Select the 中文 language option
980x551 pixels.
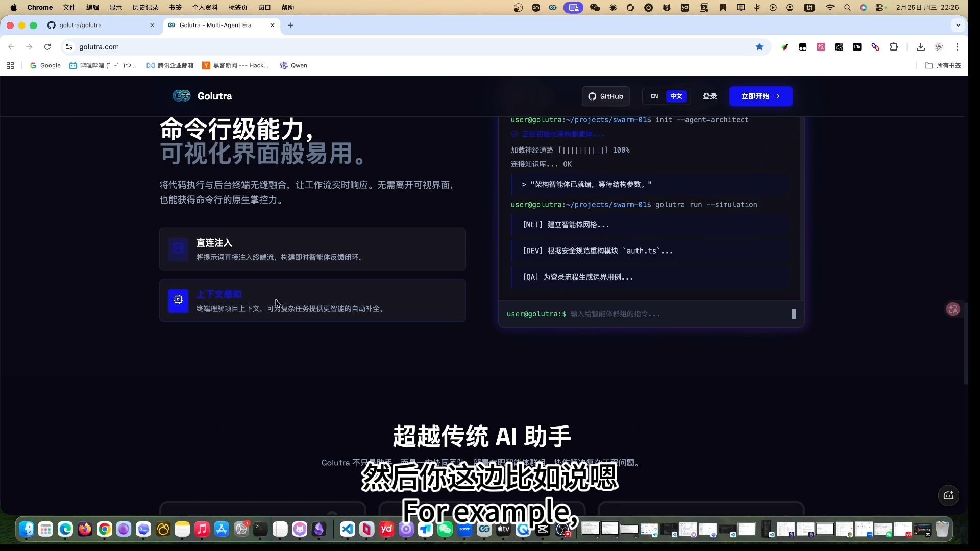[x=676, y=96]
